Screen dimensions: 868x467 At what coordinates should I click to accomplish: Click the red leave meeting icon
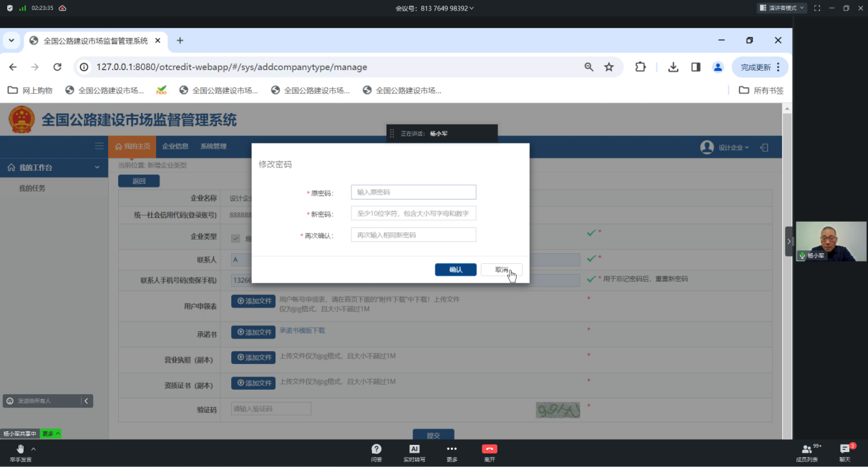pyautogui.click(x=489, y=449)
